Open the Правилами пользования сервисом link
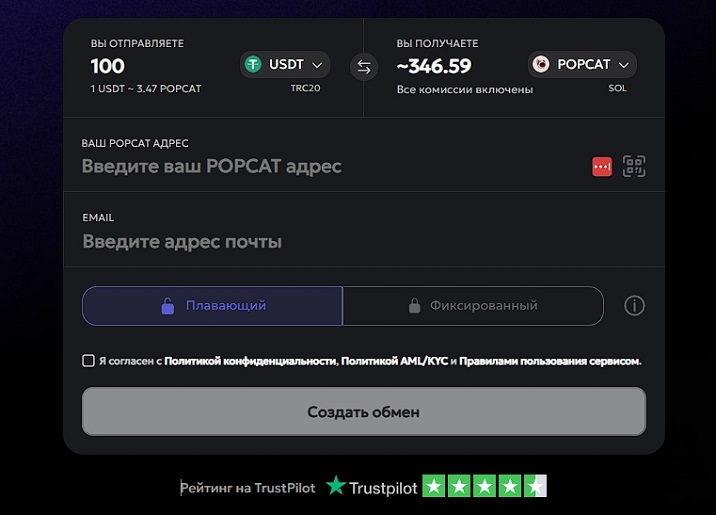Image resolution: width=716 pixels, height=515 pixels. (x=550, y=361)
